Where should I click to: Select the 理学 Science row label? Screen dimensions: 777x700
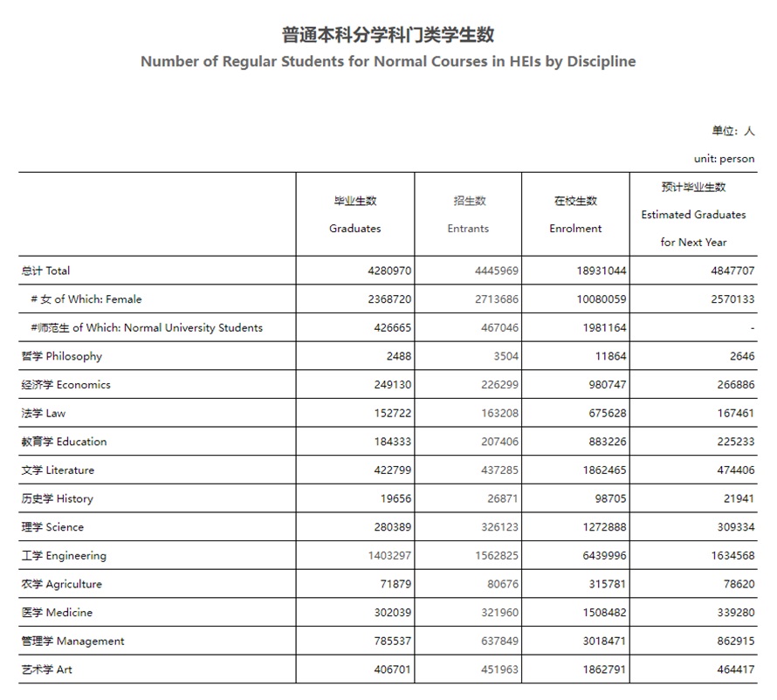coord(52,527)
